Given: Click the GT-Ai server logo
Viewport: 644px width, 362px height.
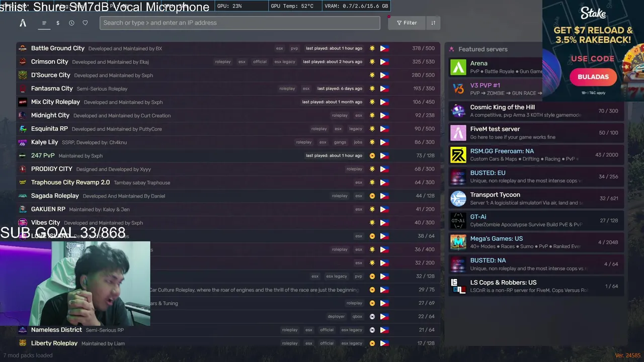Looking at the screenshot, I should point(458,220).
